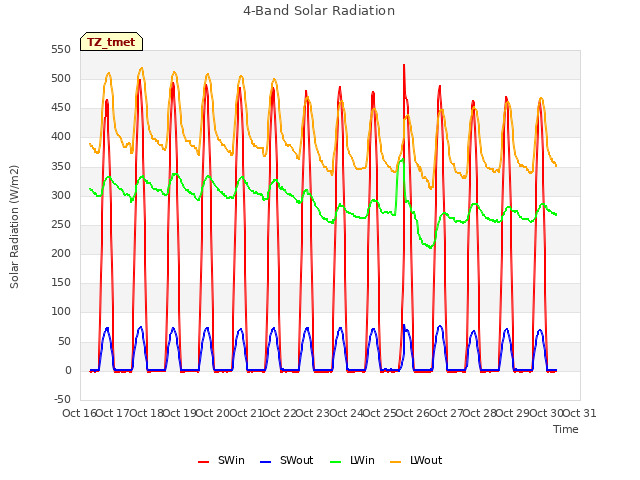Click the green LWin legend color marker
Screen dimensions: 640x480
click(x=336, y=462)
